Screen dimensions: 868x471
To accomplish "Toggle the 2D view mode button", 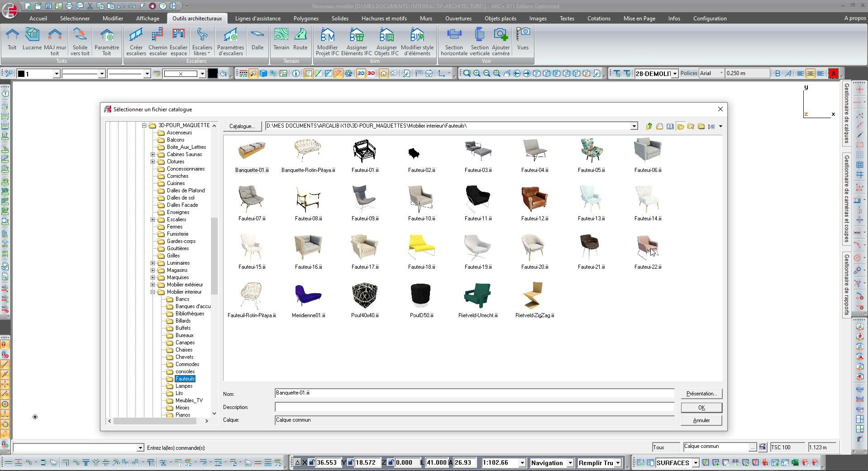I will tap(361, 73).
